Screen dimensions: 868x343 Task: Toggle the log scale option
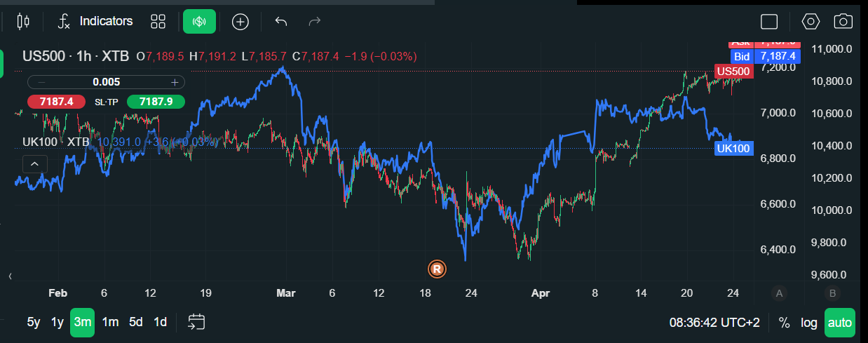click(x=809, y=323)
